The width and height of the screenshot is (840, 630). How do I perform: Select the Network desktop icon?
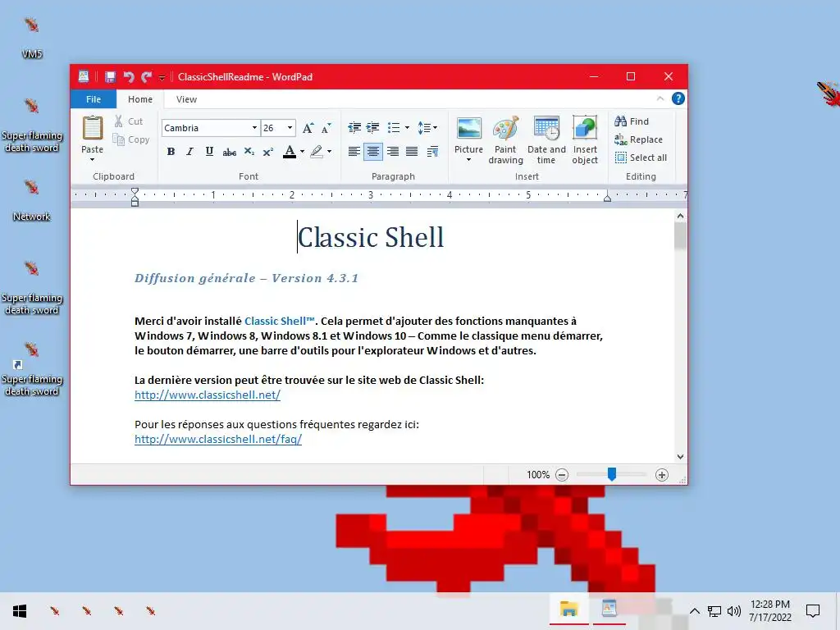click(32, 202)
